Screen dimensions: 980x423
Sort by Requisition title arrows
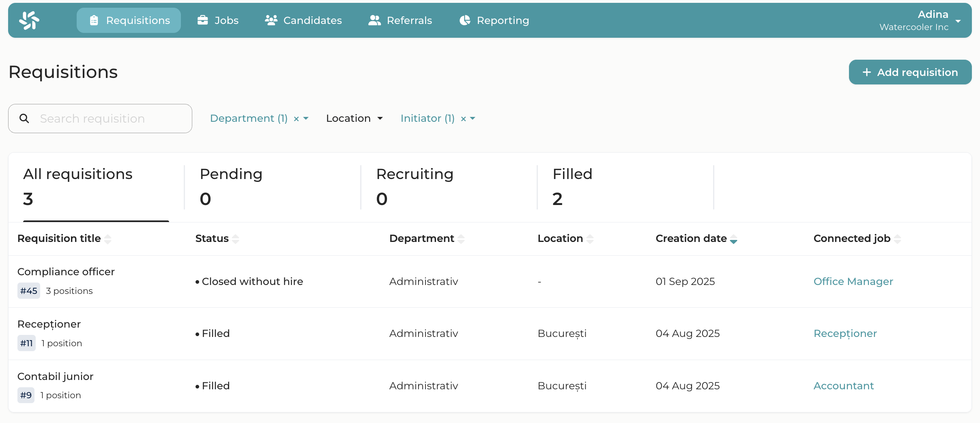[108, 239]
